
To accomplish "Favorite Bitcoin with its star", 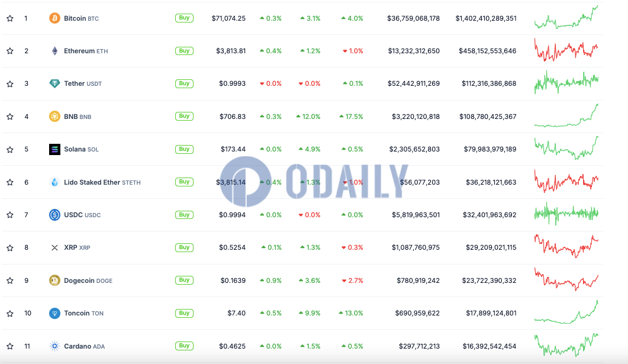I will pos(10,18).
